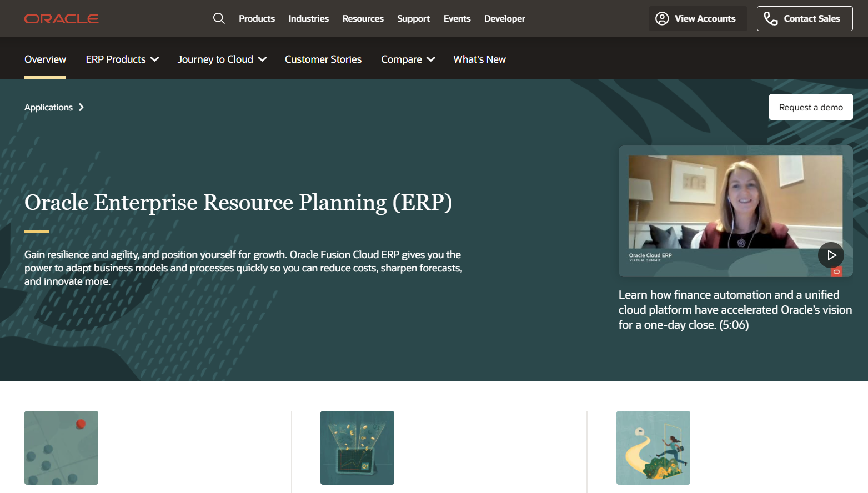The width and height of the screenshot is (868, 493).
Task: Open the search magnifier icon
Action: click(x=219, y=18)
